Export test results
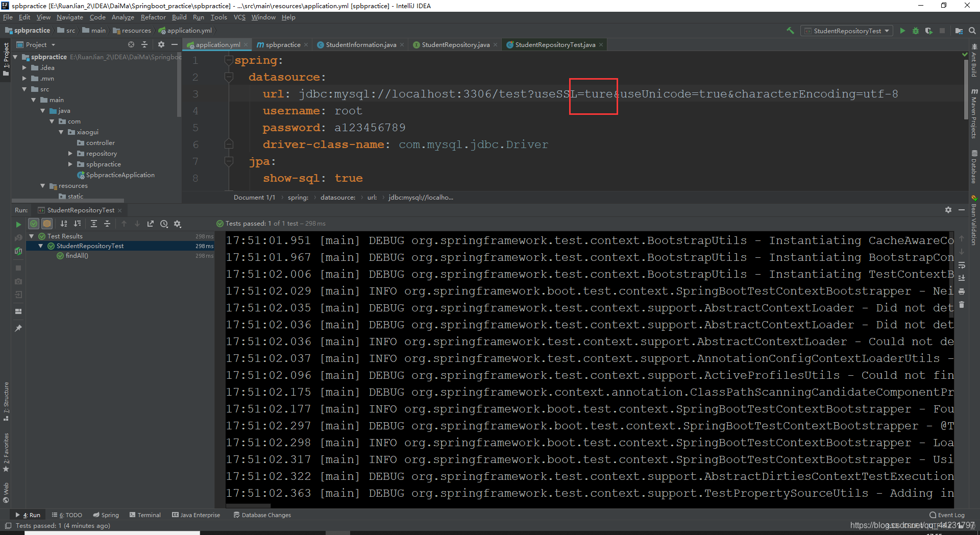The height and width of the screenshot is (535, 980). 151,224
